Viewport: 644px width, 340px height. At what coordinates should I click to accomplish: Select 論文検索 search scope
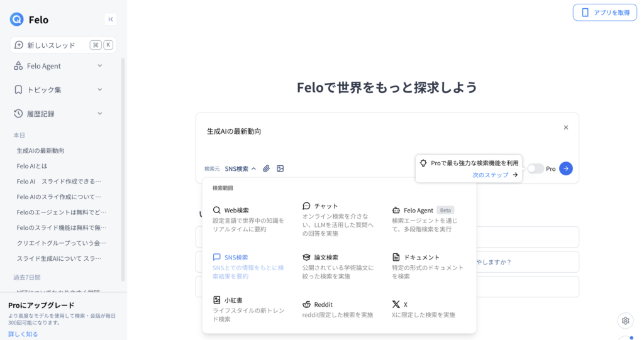tap(338, 266)
